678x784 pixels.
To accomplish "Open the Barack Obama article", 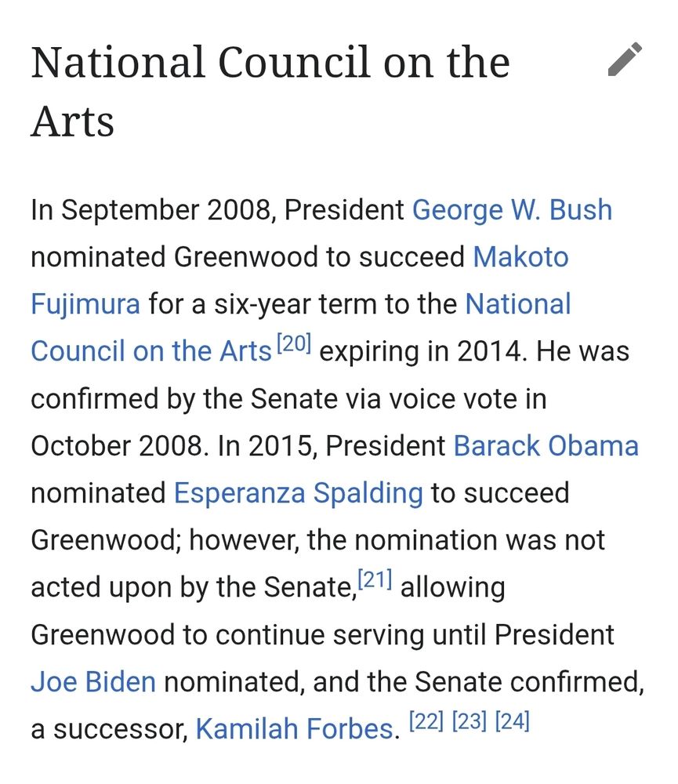I will (545, 445).
